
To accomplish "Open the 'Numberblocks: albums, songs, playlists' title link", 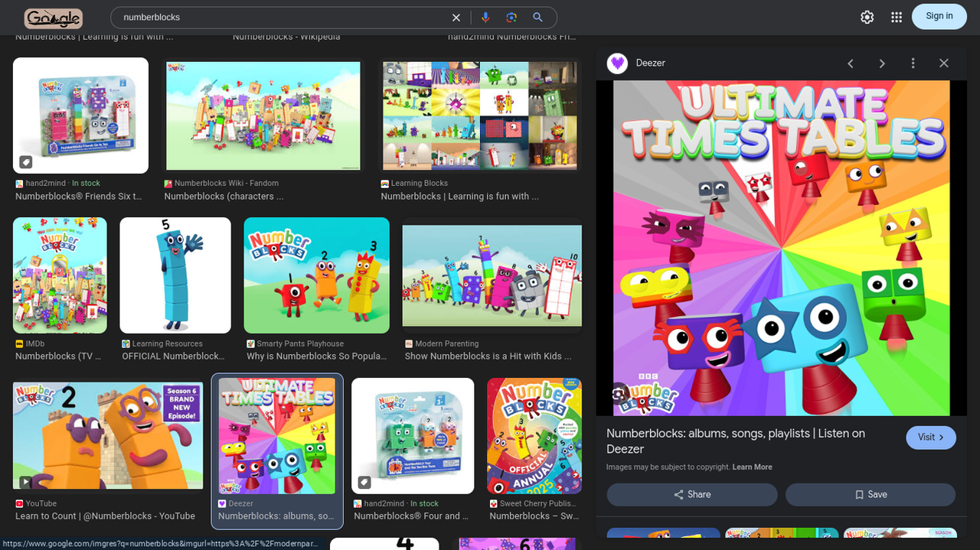I will (x=736, y=441).
